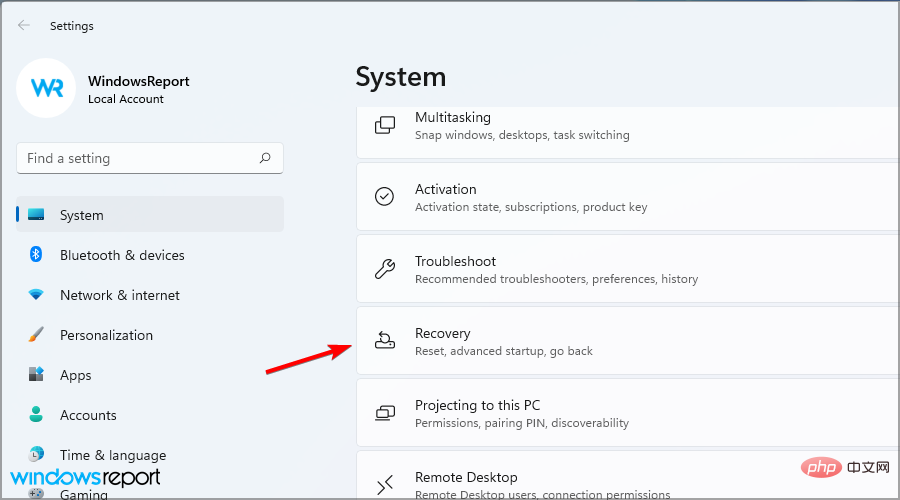Click the Remote Desktop icon

point(385,485)
